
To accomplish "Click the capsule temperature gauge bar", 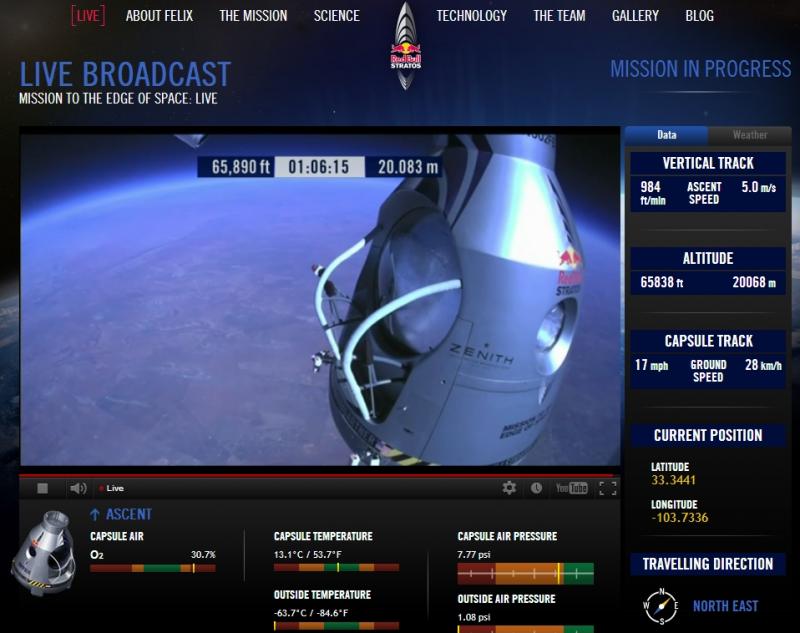I will tap(336, 567).
